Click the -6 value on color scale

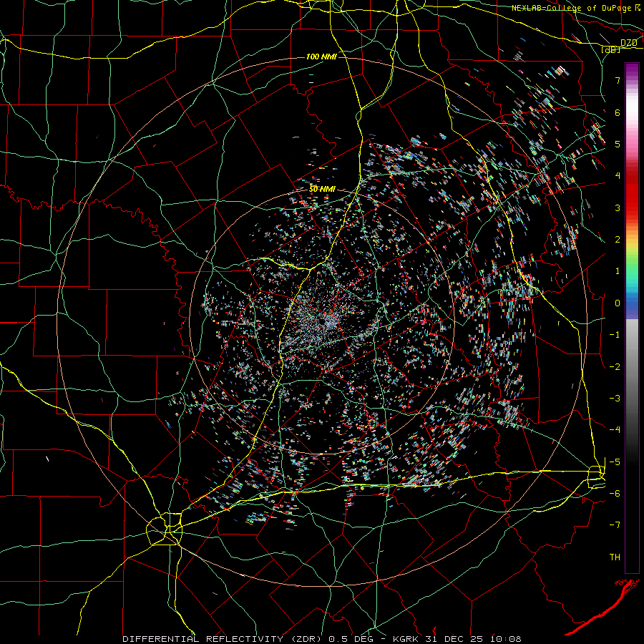click(x=615, y=494)
